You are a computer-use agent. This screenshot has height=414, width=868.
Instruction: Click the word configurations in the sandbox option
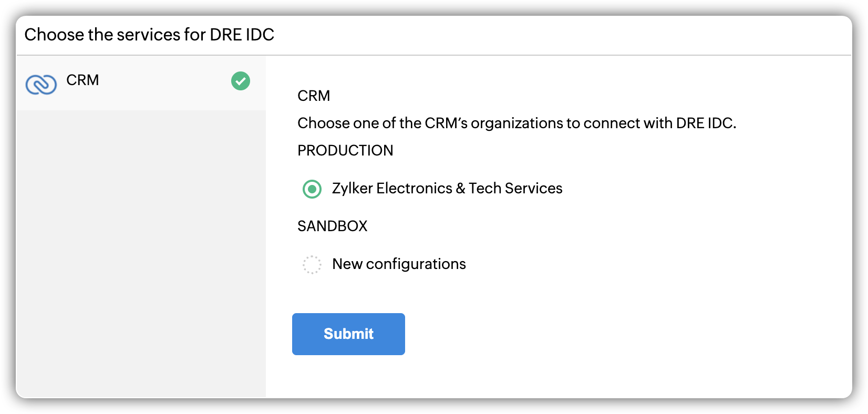[416, 264]
